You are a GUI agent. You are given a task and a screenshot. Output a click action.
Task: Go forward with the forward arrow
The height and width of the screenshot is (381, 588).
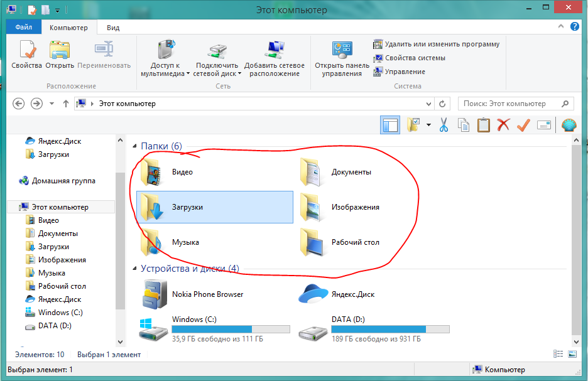coord(36,104)
